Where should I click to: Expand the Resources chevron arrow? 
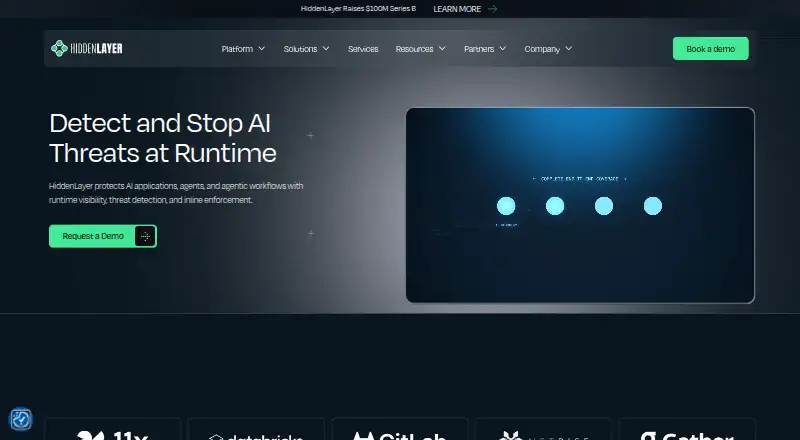[x=442, y=48]
